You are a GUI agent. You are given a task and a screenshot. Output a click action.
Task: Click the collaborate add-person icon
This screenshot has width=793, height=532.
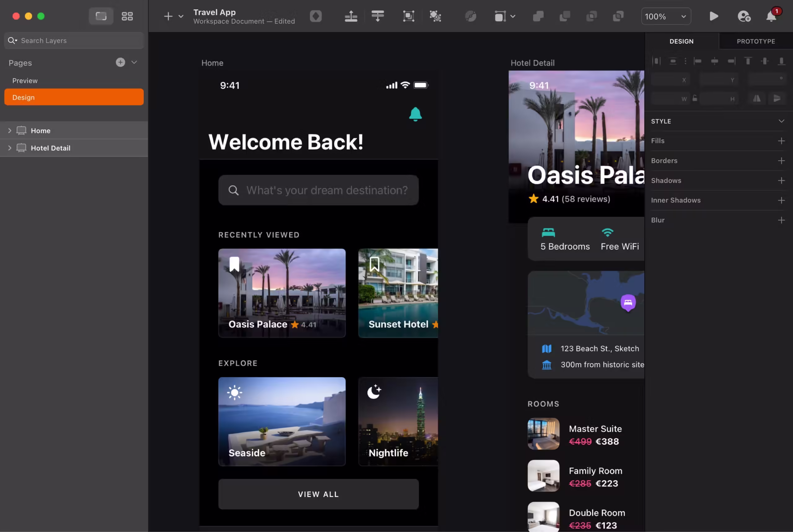[744, 16]
